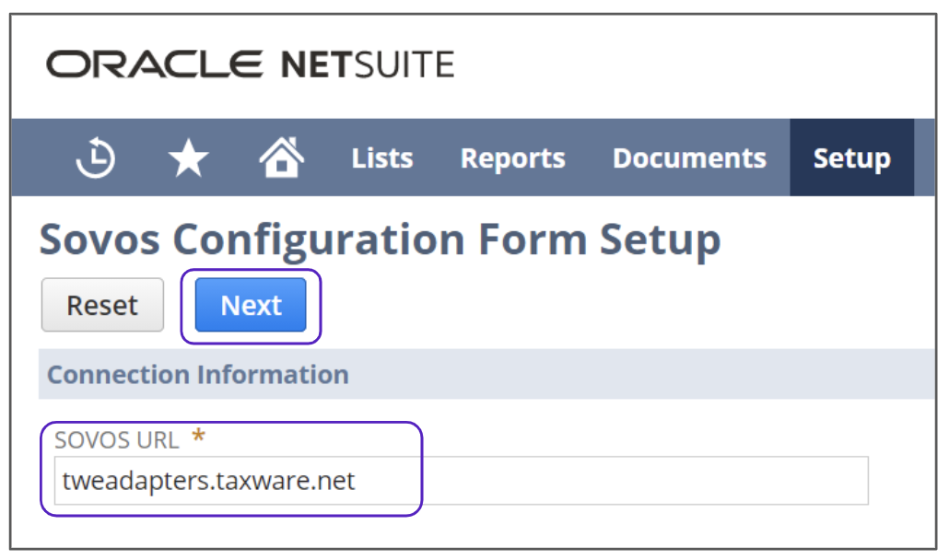Click empty space in Connection Information bar
949x560 pixels.
pos(645,375)
